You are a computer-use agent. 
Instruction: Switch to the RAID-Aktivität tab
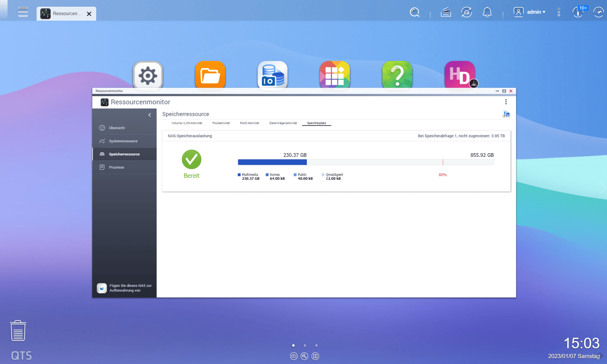[249, 123]
